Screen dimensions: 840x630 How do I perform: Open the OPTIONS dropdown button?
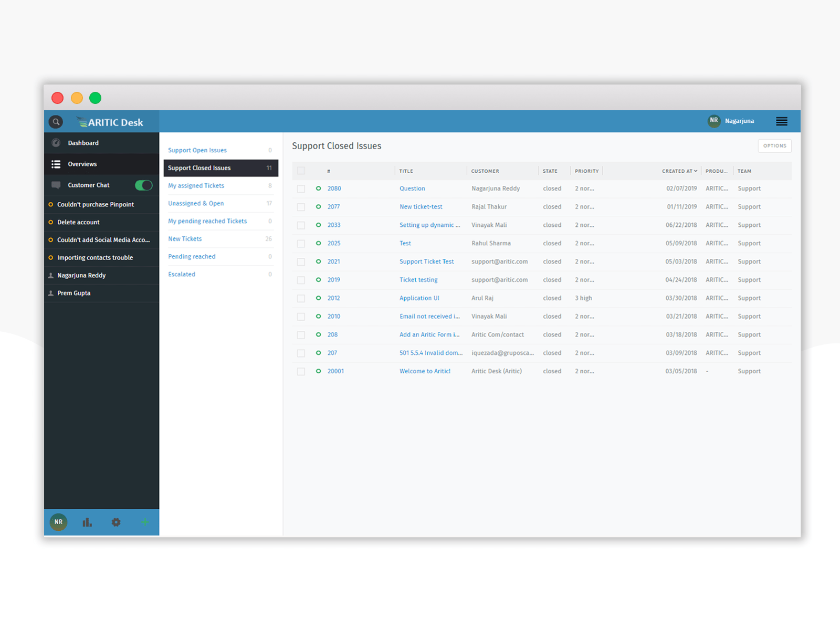coord(774,146)
